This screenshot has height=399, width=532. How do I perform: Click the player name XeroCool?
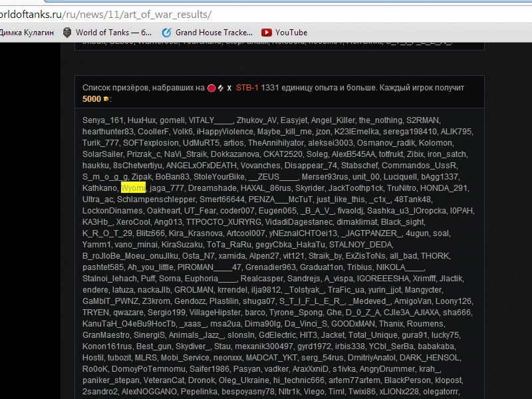point(132,222)
